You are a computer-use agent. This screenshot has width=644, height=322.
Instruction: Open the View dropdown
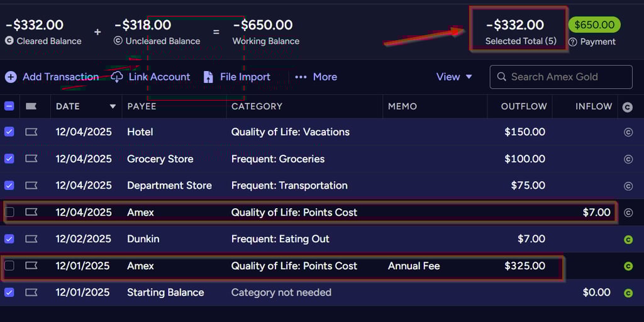454,77
